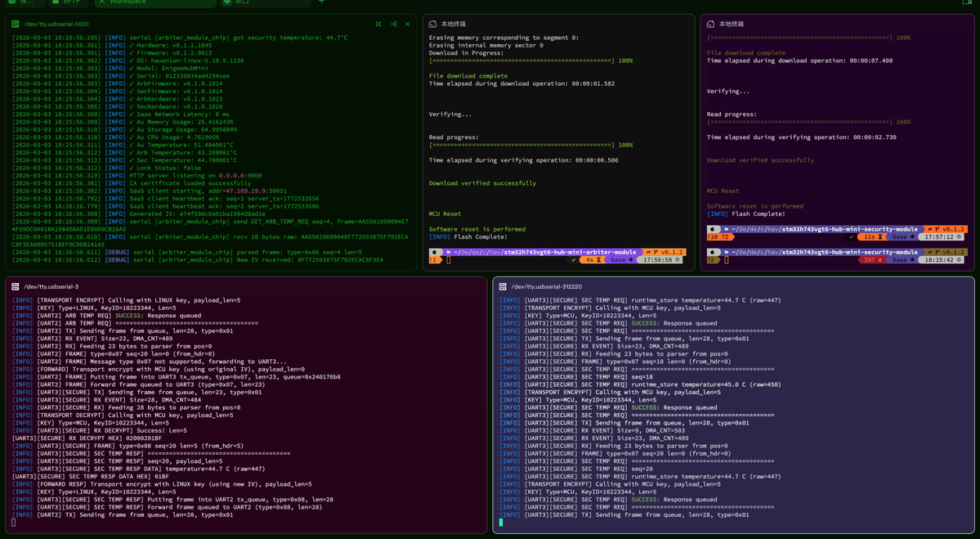This screenshot has width=980, height=539.
Task: Select the /dev/tty.usbserial-0001 pane title
Action: tap(56, 24)
